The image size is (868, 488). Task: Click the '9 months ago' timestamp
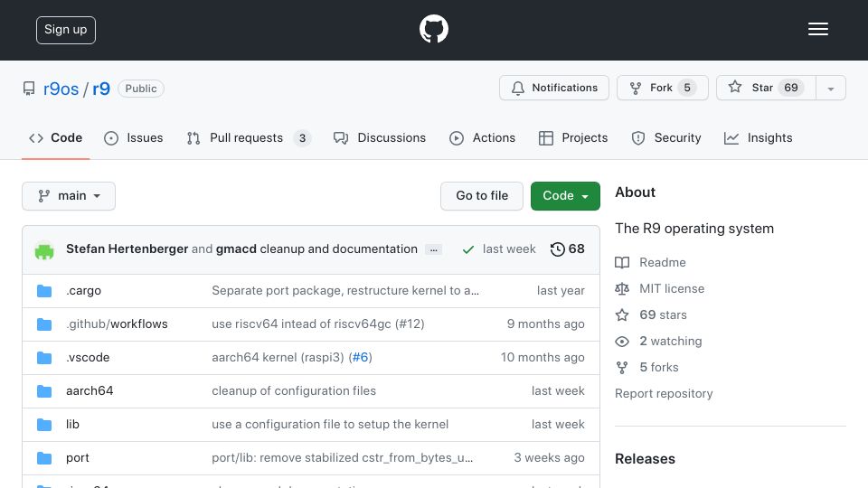tap(546, 324)
